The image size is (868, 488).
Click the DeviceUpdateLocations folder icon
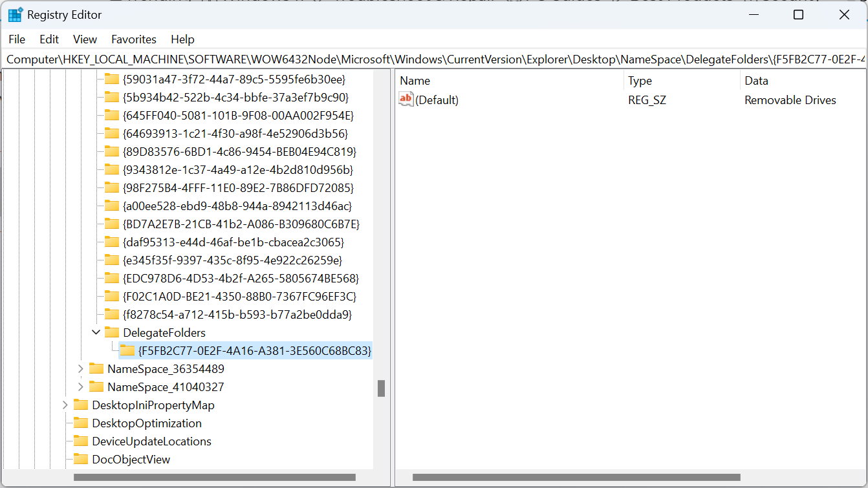81,441
